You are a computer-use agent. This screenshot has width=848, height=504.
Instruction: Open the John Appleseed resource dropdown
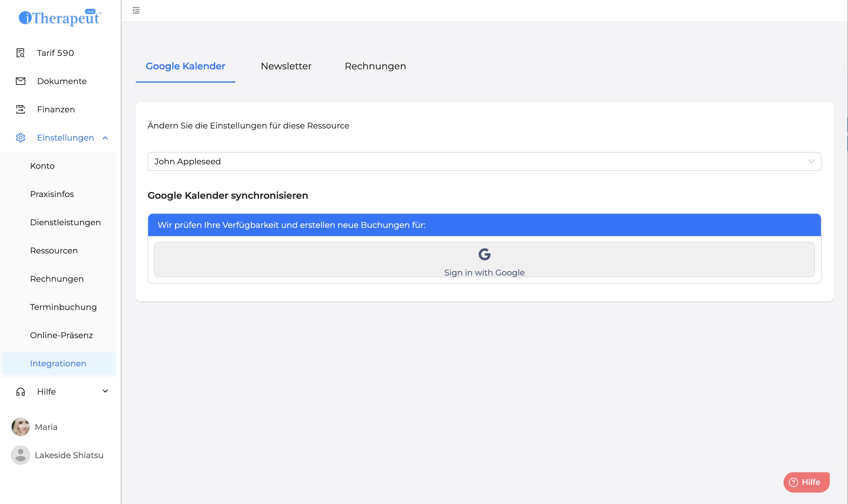(x=484, y=161)
